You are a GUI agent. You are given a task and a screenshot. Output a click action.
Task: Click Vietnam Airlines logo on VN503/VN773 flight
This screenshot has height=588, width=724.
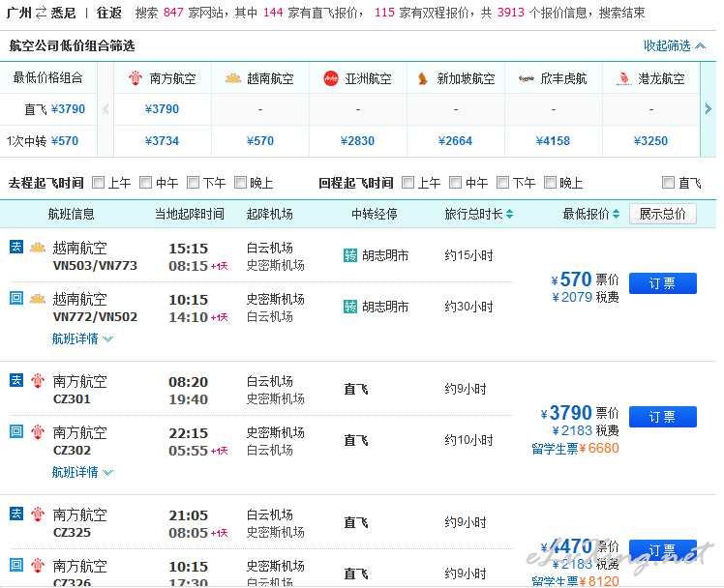[x=38, y=248]
